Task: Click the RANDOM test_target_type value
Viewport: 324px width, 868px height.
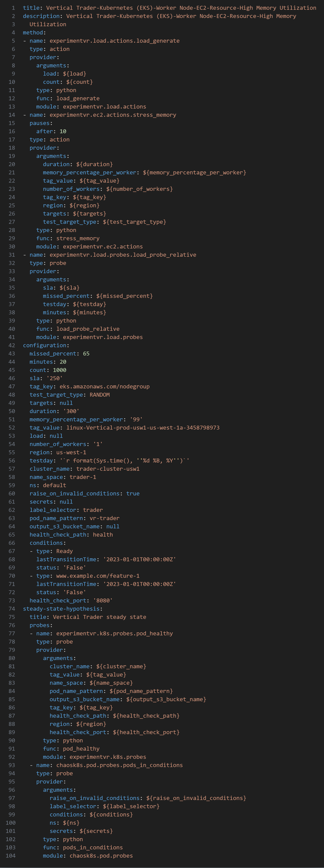Action: (x=100, y=395)
